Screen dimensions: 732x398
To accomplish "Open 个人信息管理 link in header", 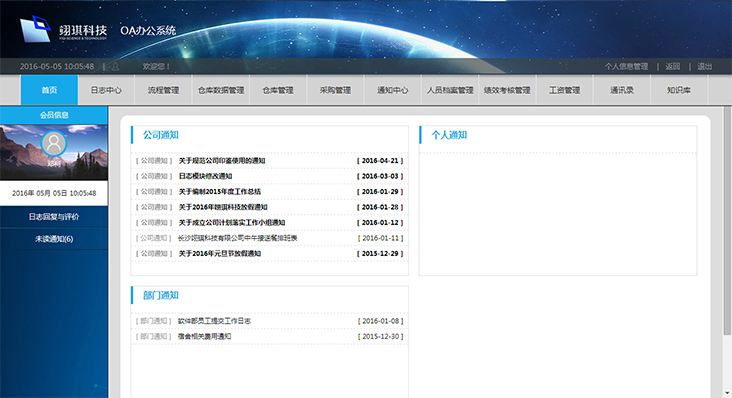I will point(626,67).
